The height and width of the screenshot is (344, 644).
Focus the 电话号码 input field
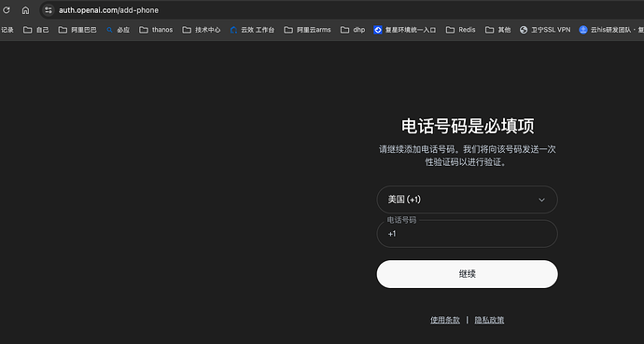(467, 234)
